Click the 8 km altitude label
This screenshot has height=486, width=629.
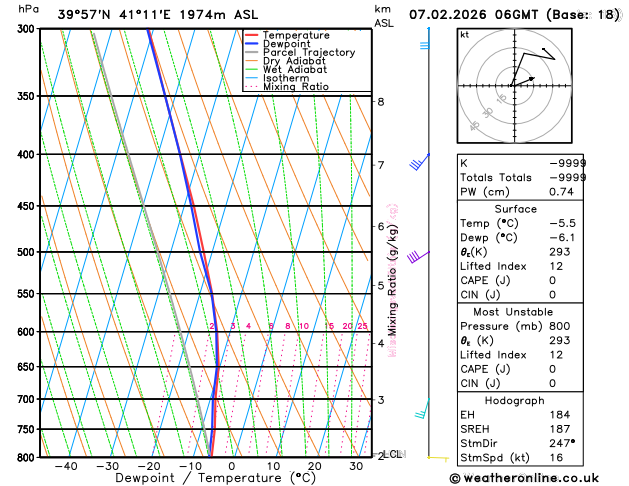pyautogui.click(x=381, y=102)
